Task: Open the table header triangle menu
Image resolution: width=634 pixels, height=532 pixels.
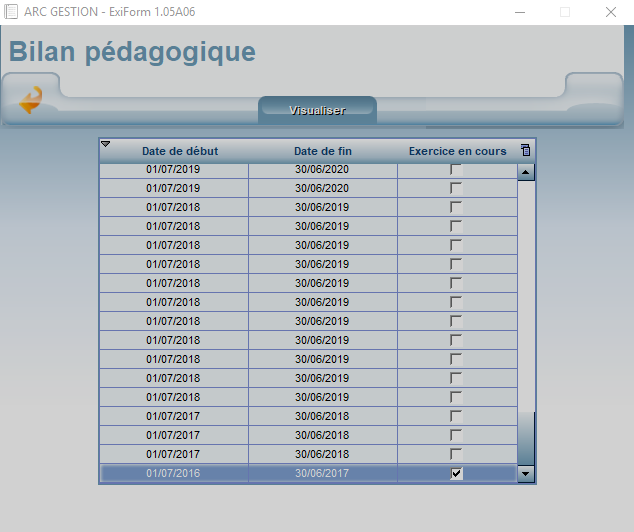Action: click(106, 145)
